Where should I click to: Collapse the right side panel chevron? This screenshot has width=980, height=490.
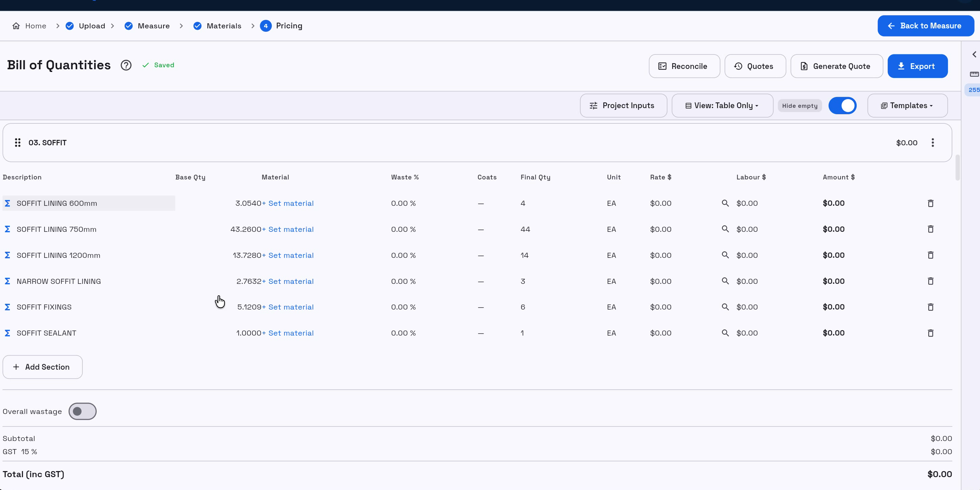(x=974, y=54)
